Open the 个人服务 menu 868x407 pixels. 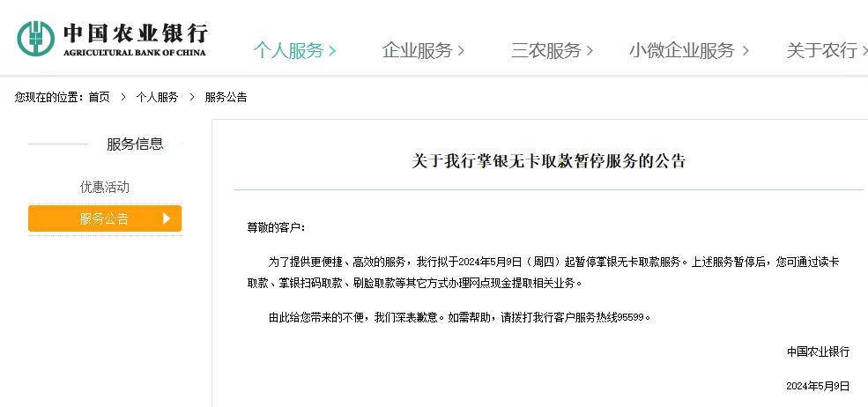[x=294, y=51]
